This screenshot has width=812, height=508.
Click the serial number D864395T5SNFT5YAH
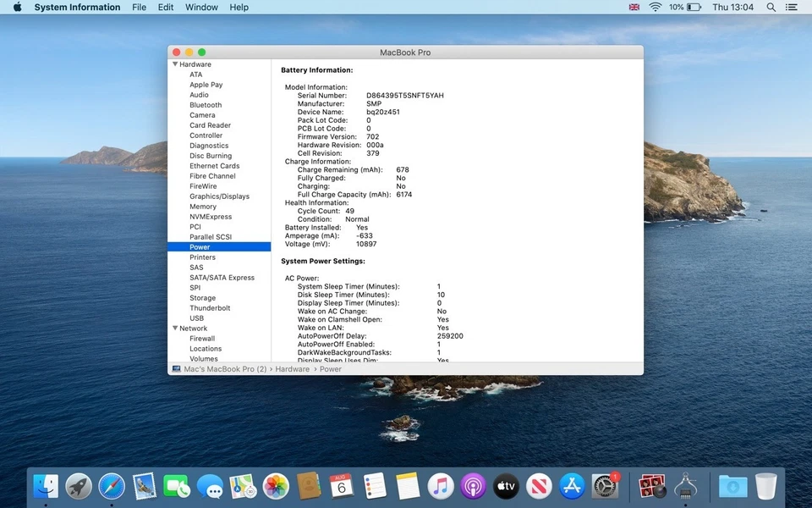pyautogui.click(x=405, y=96)
